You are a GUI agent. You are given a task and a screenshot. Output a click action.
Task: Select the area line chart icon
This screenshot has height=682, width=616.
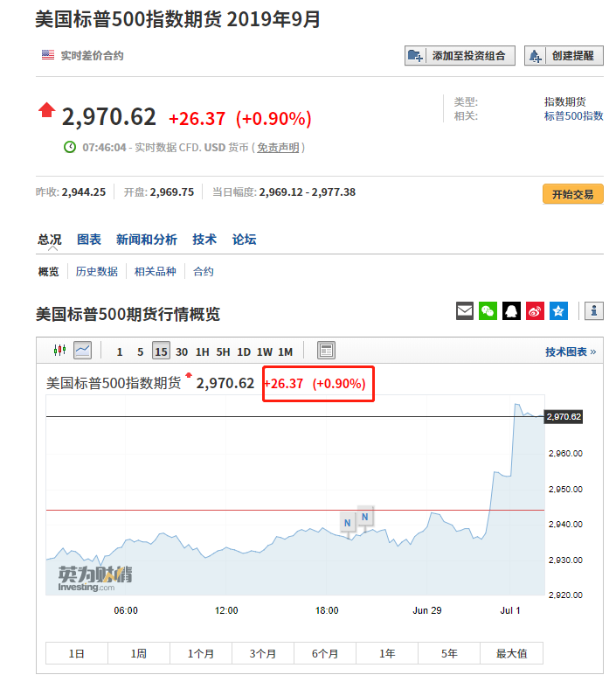coord(83,351)
